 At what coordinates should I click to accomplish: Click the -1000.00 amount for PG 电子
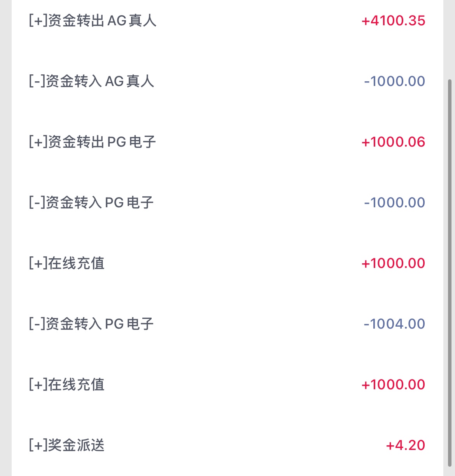pos(394,203)
